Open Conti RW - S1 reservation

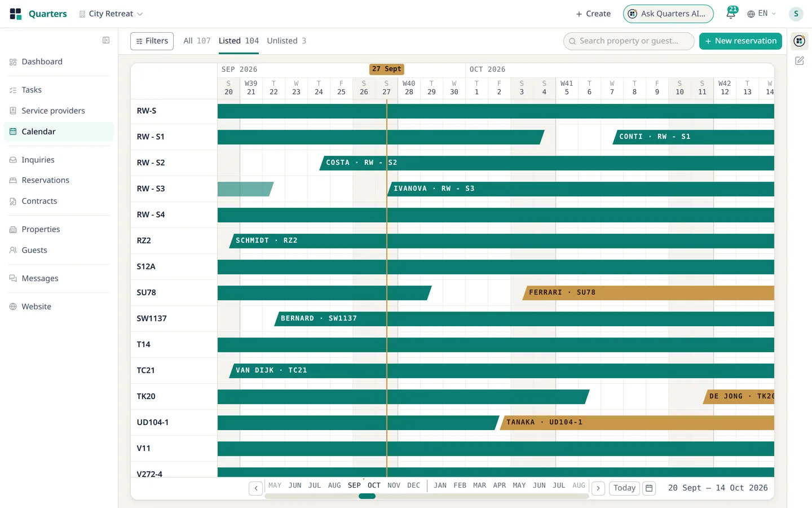(694, 137)
